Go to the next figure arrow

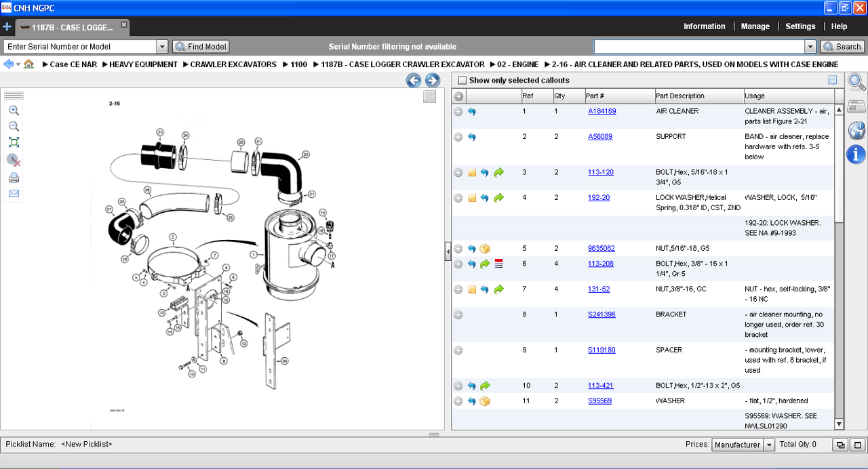click(x=433, y=81)
